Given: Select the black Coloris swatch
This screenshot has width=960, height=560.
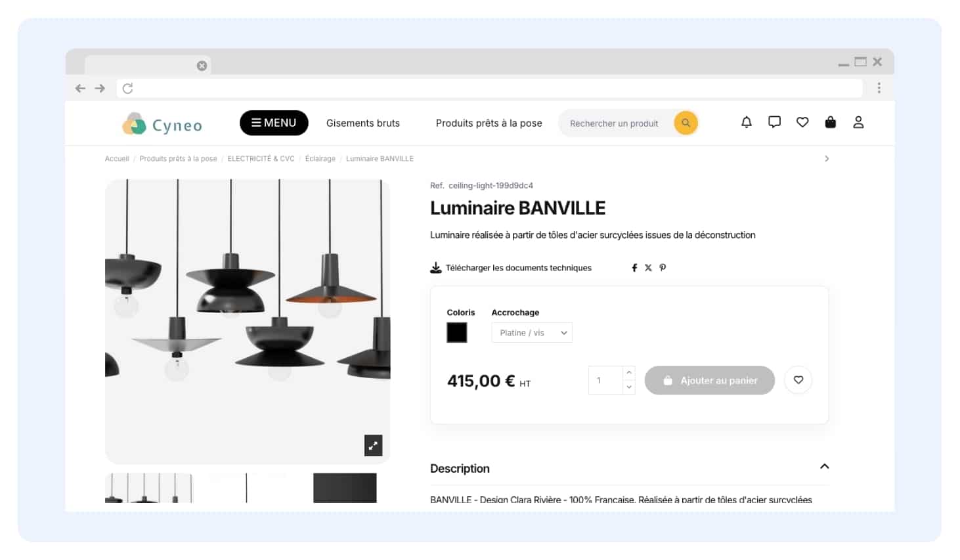Looking at the screenshot, I should tap(457, 333).
